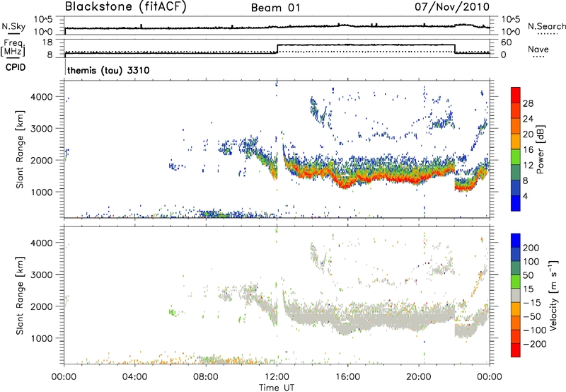Click the 'Freq. [MHz]' axis label
Viewport: 566px width, 392px height.
[13, 47]
